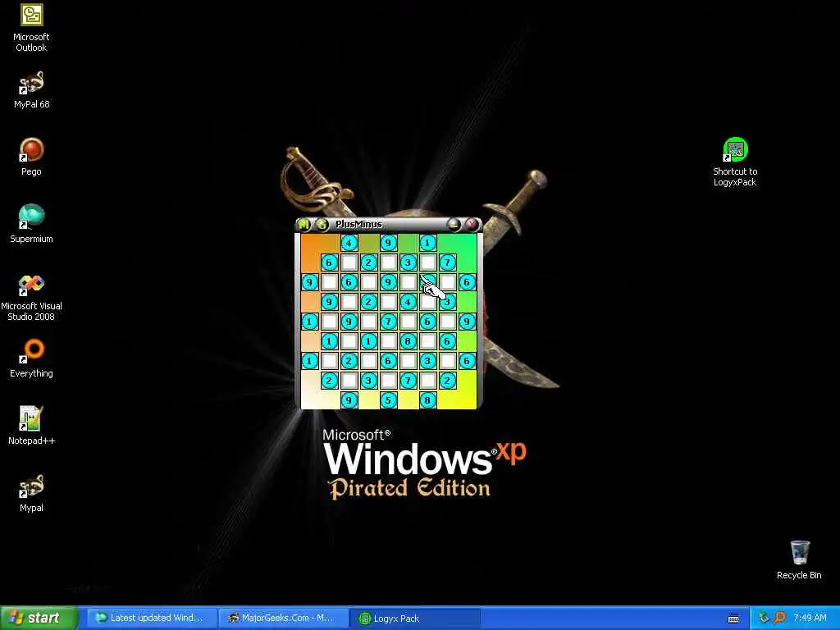Click the empty square between 7 and 2 in the eighth row

coord(427,381)
